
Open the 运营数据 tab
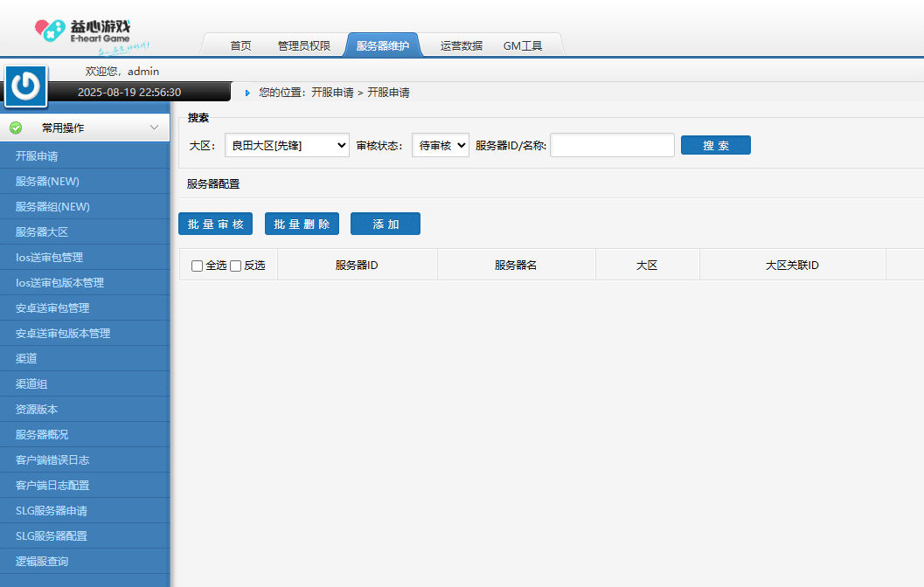click(461, 45)
